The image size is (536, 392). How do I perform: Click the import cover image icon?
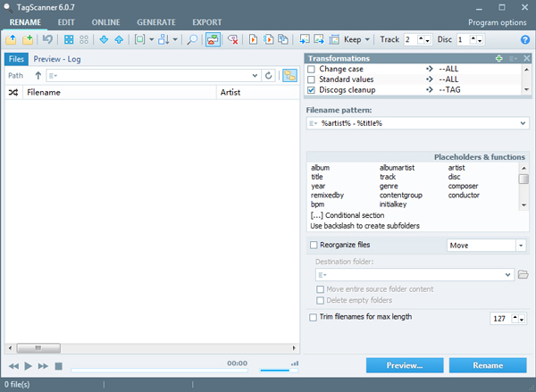pos(304,39)
